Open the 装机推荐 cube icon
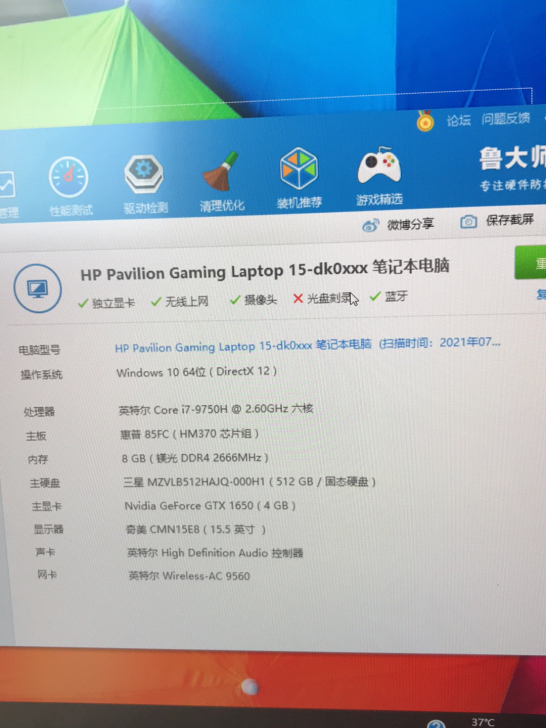Viewport: 546px width, 728px height. [299, 168]
